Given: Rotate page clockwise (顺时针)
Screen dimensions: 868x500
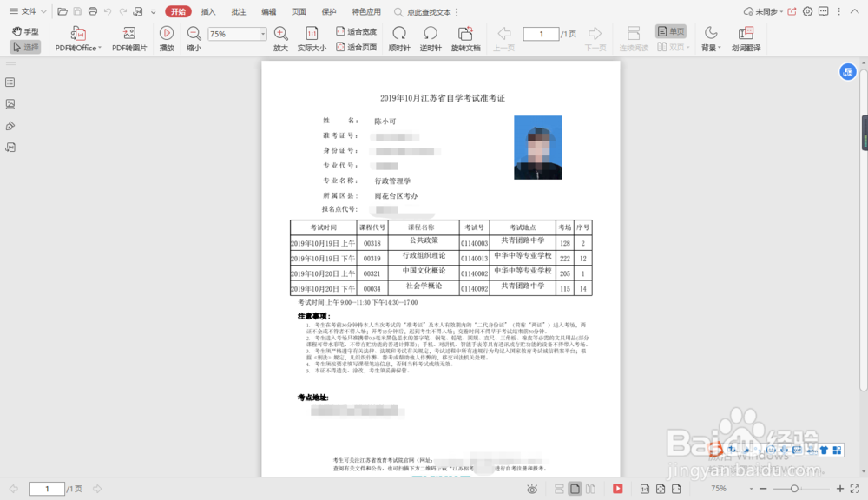Looking at the screenshot, I should click(x=399, y=39).
